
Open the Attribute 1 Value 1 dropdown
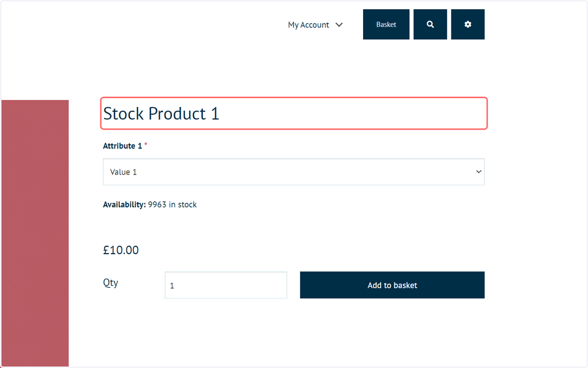294,172
